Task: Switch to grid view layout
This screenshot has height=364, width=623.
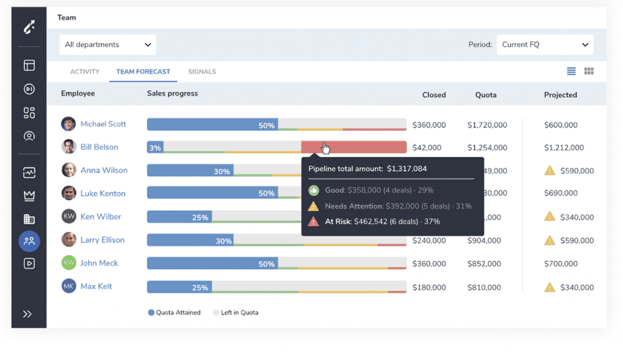Action: 588,71
